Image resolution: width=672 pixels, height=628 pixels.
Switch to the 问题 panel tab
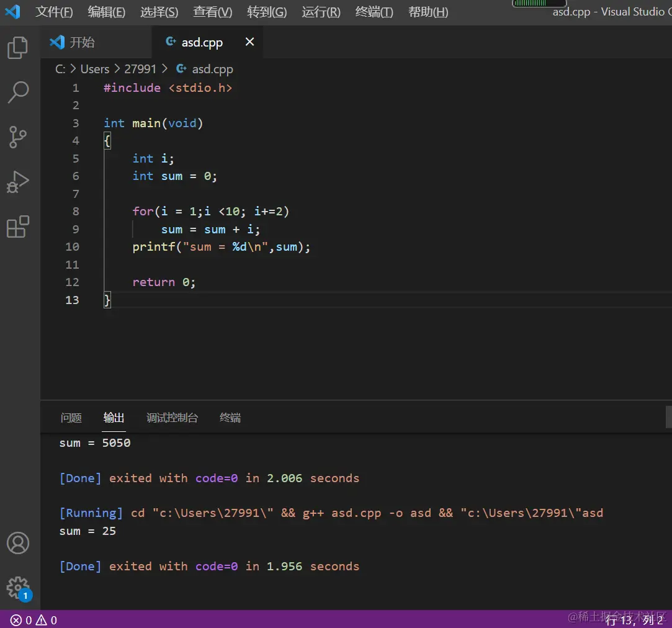(71, 418)
